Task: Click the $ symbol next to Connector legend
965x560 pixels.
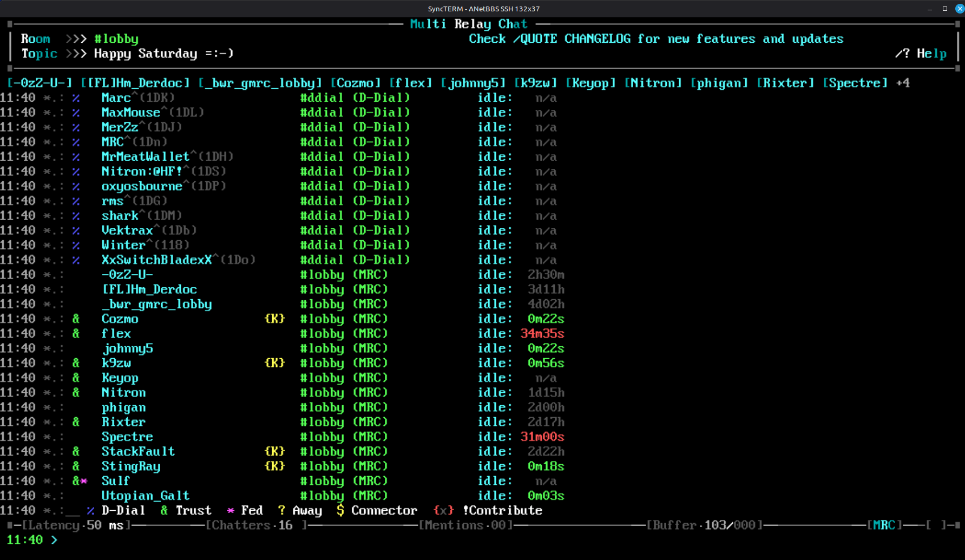Action: click(x=340, y=510)
